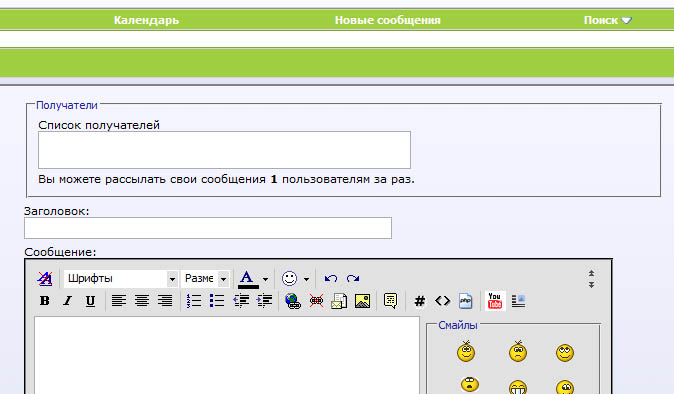Open the Размер font size dropdown
The image size is (674, 394).
point(205,279)
